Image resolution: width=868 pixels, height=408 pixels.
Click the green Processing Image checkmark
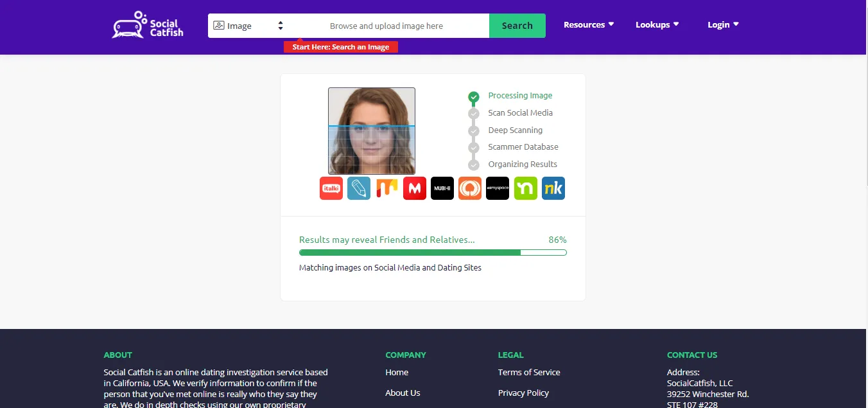pos(474,97)
